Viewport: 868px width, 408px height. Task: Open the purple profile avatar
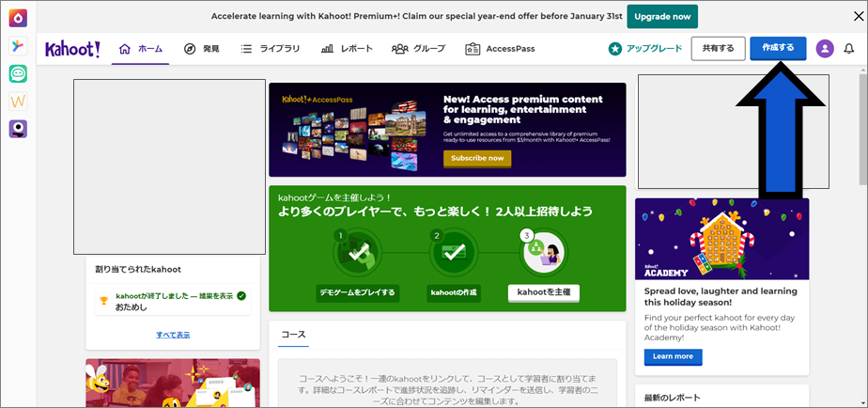pos(825,49)
